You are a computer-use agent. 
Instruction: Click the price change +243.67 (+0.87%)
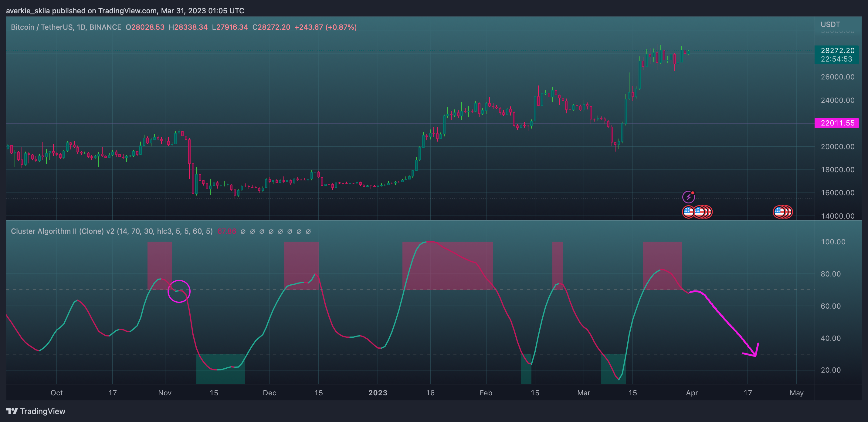325,27
